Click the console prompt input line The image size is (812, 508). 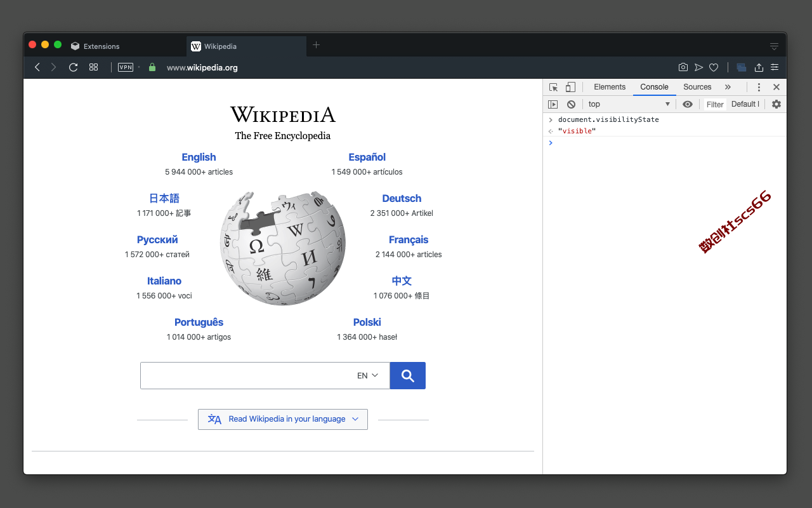(665, 143)
